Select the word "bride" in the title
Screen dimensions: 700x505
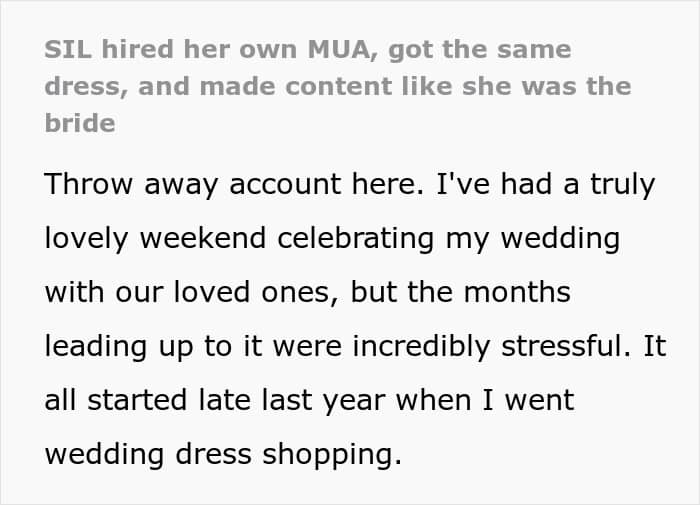(80, 123)
